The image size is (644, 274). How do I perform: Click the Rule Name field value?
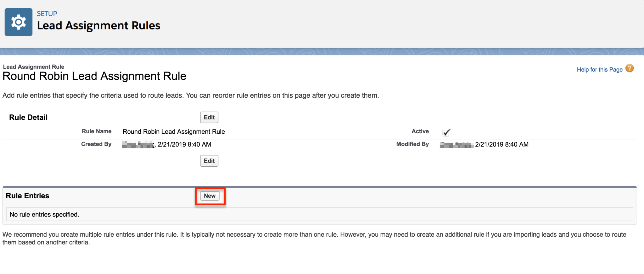[174, 132]
